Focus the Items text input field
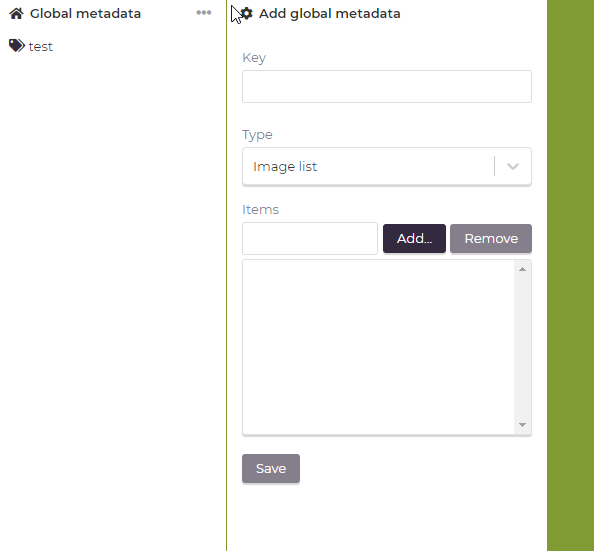Image resolution: width=594 pixels, height=551 pixels. click(x=310, y=238)
